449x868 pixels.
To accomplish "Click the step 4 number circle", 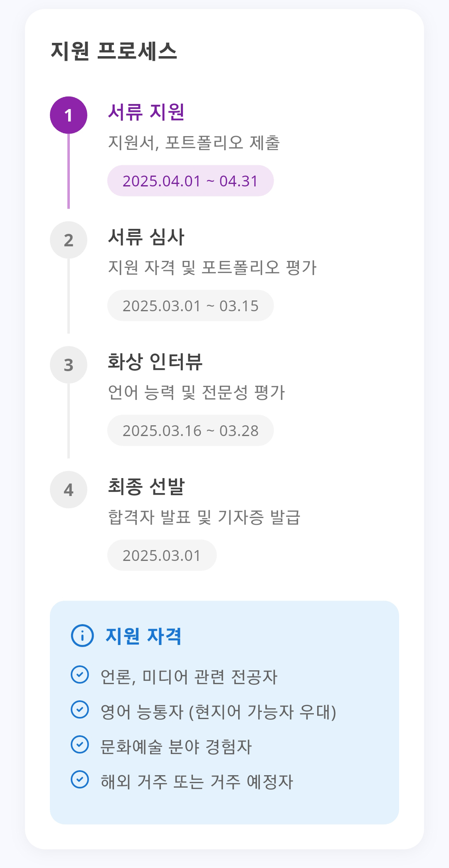I will click(69, 490).
